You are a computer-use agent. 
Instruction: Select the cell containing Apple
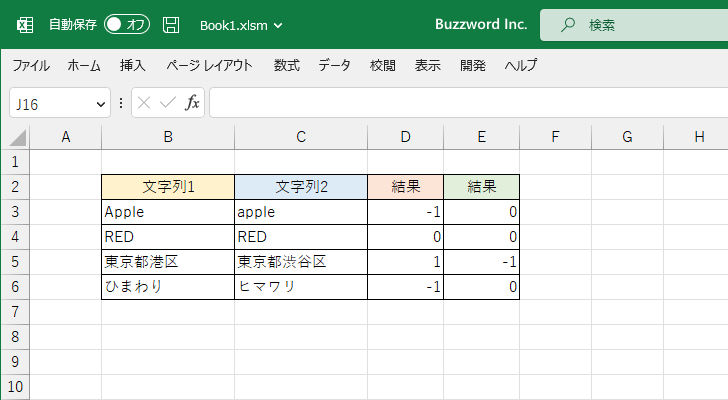click(x=168, y=212)
